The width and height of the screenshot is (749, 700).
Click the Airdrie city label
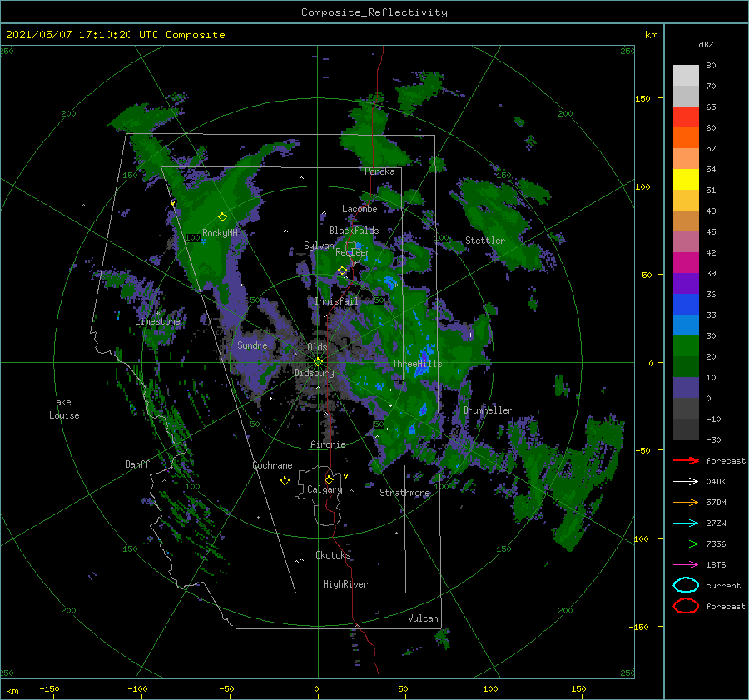pos(328,444)
